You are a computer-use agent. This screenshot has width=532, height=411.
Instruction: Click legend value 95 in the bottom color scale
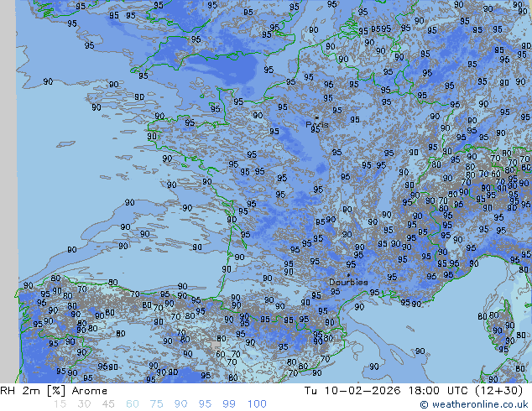[x=205, y=404]
